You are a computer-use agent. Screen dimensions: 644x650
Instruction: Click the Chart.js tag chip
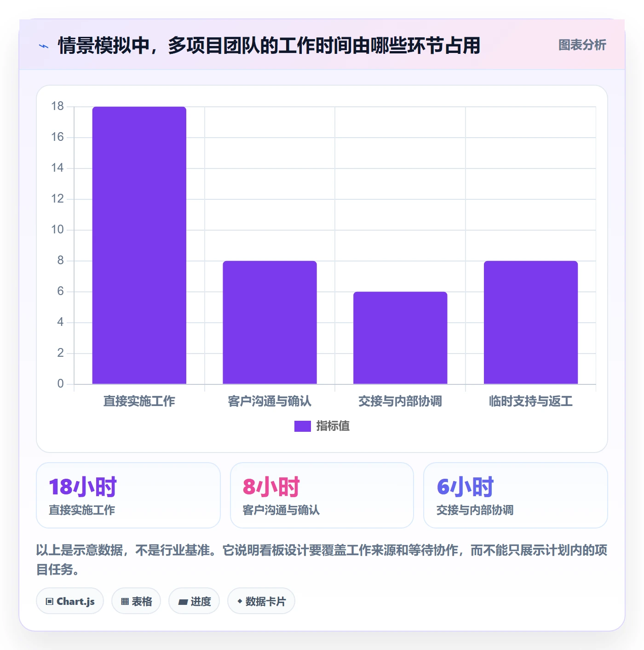click(70, 601)
